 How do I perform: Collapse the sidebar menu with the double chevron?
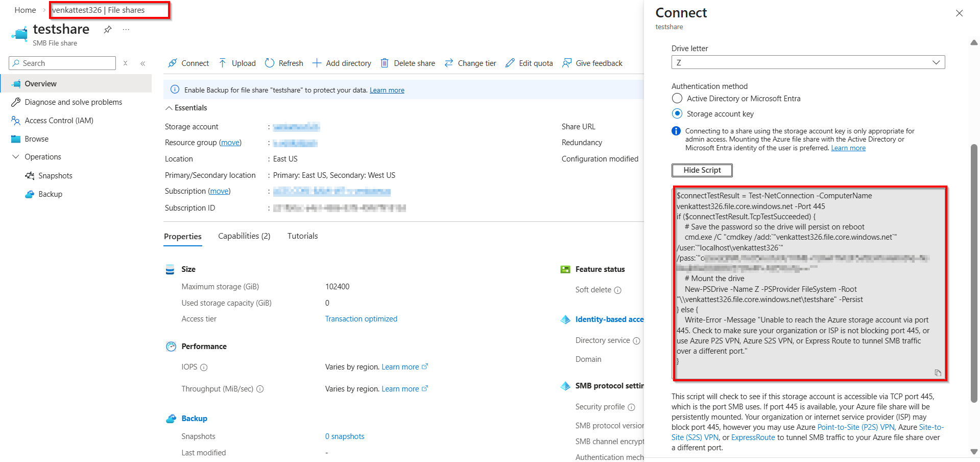point(143,63)
